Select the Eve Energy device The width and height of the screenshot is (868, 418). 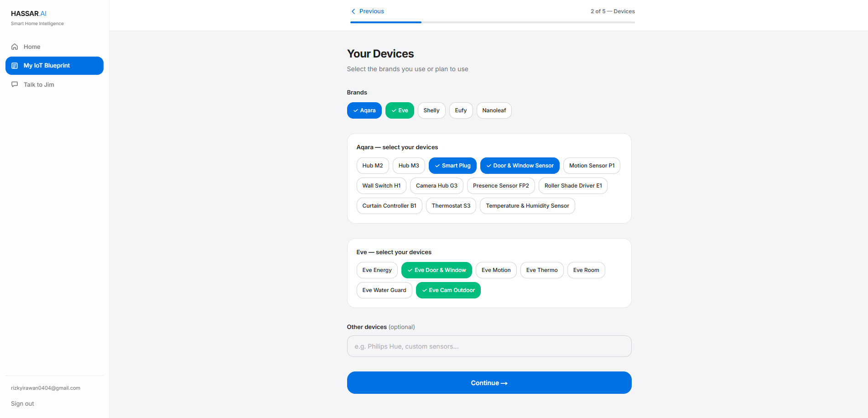(377, 270)
